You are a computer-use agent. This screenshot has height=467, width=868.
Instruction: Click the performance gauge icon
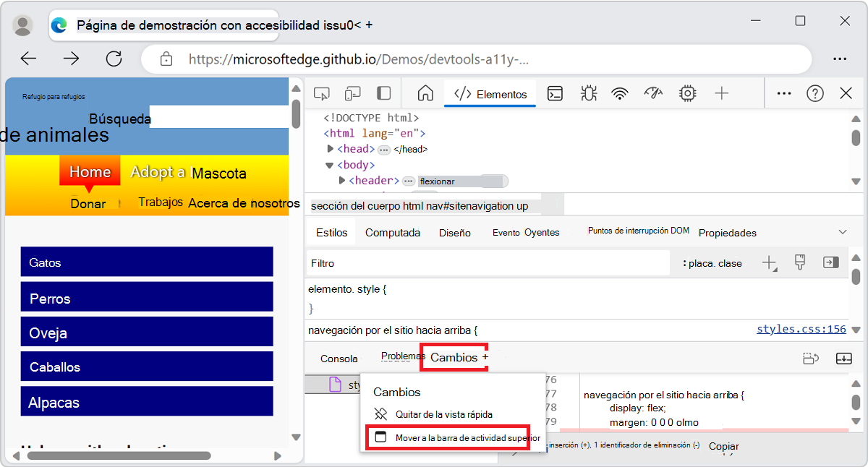point(652,93)
